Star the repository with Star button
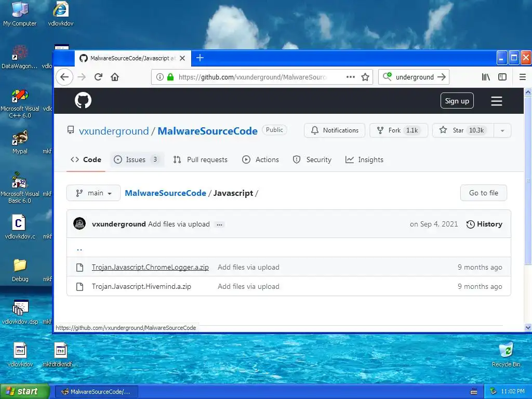Screen dimensions: 532x399 click(x=463, y=130)
